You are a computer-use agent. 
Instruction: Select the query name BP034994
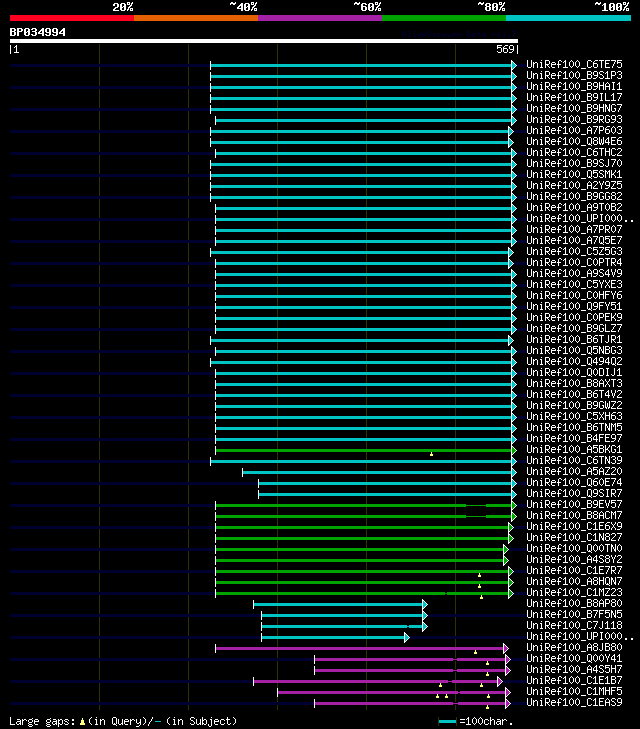click(x=38, y=32)
